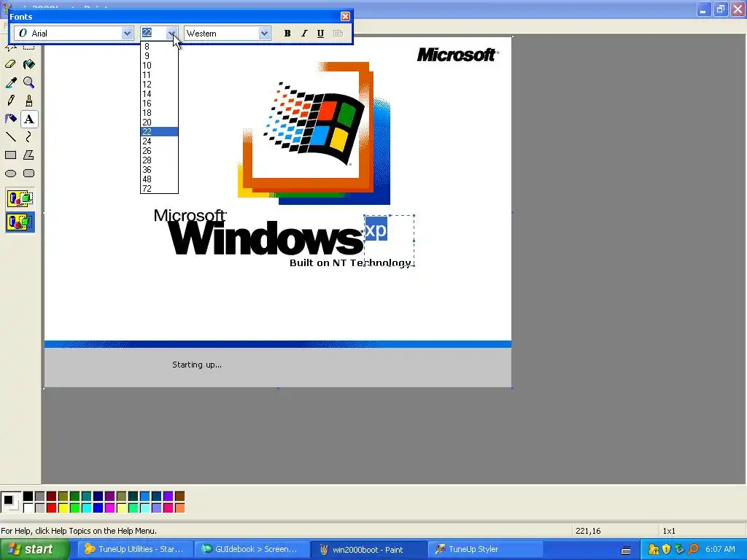Choose font size 9 from the list
This screenshot has height=560, width=747.
click(x=159, y=56)
